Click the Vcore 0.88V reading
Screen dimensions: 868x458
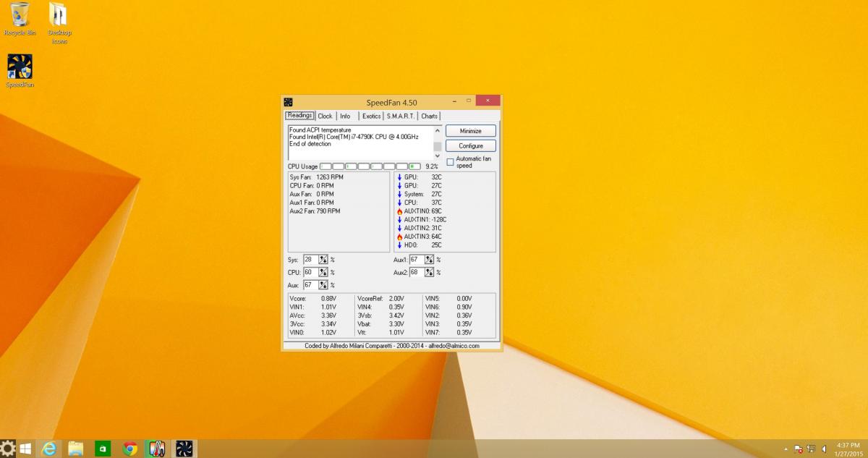point(313,298)
